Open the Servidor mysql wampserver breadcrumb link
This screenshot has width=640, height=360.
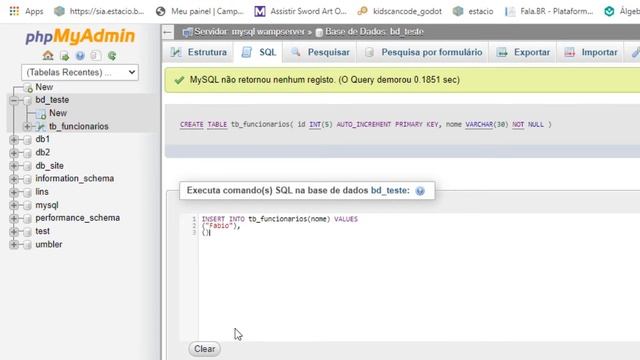(249, 31)
